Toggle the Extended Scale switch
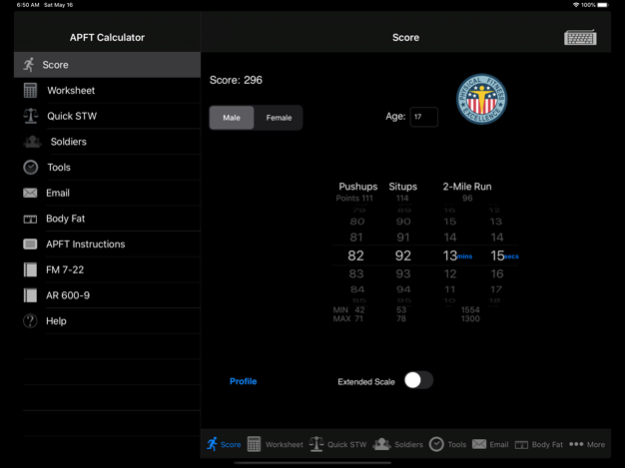The image size is (625, 468). pos(418,381)
